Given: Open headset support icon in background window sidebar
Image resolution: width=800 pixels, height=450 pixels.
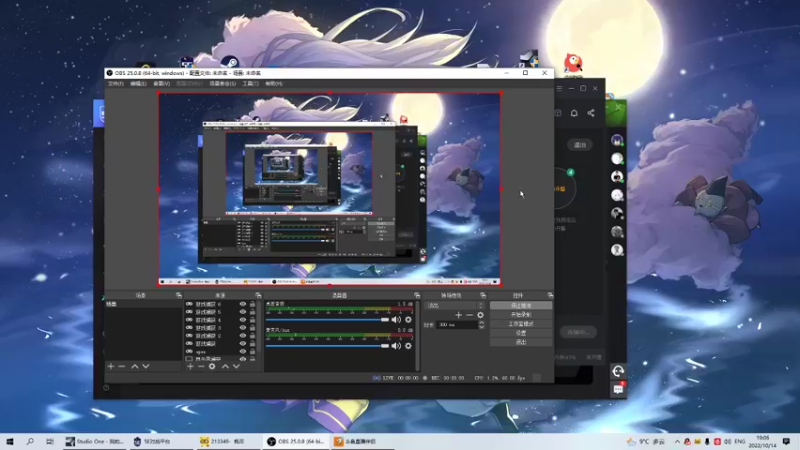Looking at the screenshot, I should [618, 371].
